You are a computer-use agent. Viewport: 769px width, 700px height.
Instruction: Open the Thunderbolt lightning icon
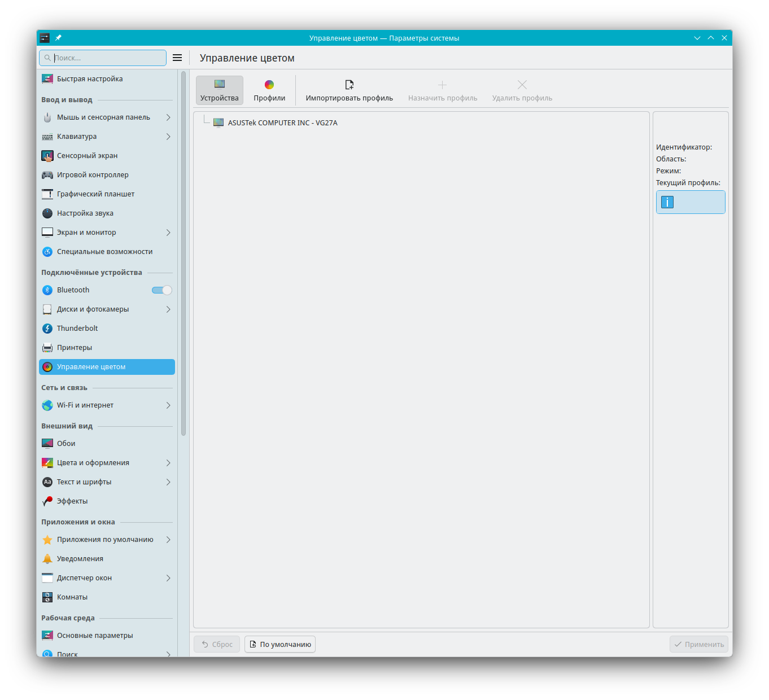click(x=47, y=329)
